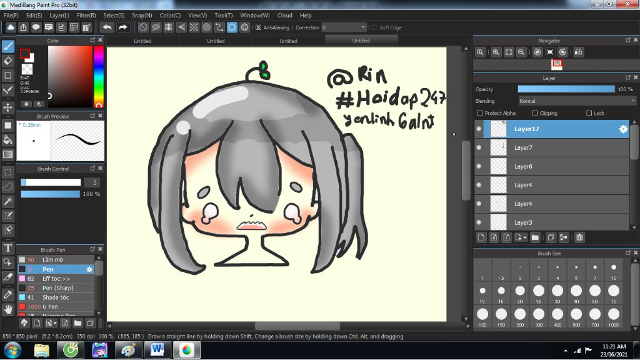Image resolution: width=640 pixels, height=364 pixels.
Task: Enable the concentric circle snap guide
Action: point(206,27)
